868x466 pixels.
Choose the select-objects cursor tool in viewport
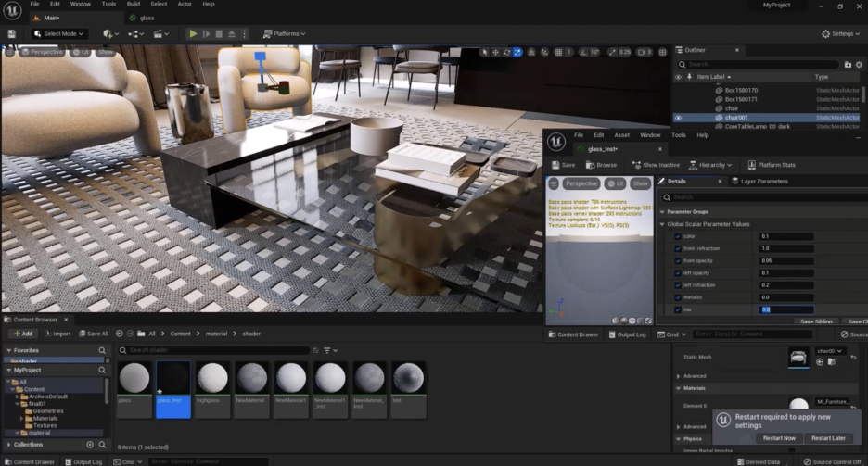tap(485, 52)
